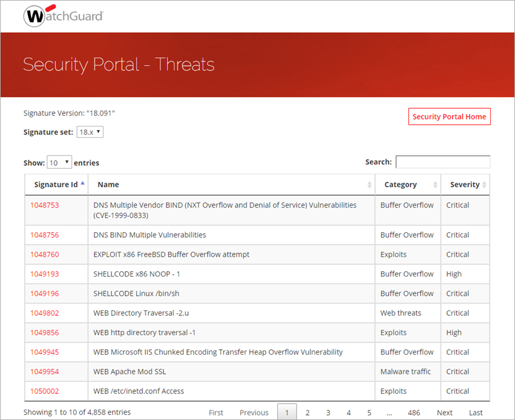Click Next to view more entries

pyautogui.click(x=444, y=412)
